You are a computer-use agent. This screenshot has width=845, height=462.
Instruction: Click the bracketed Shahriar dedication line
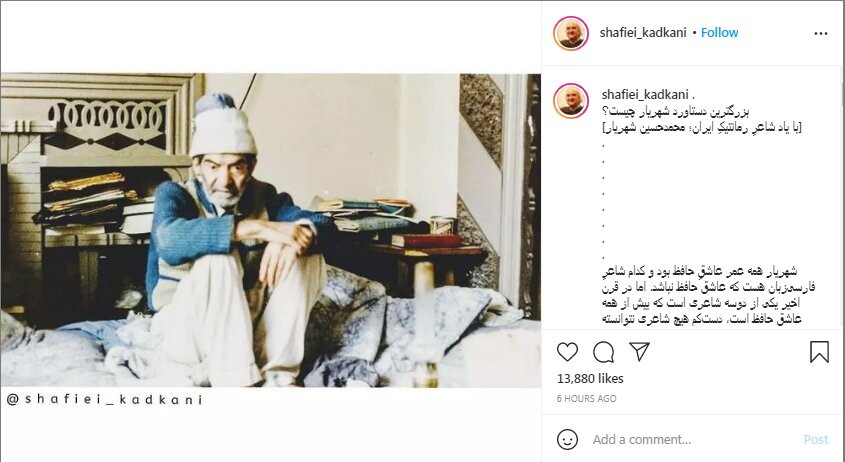point(702,128)
